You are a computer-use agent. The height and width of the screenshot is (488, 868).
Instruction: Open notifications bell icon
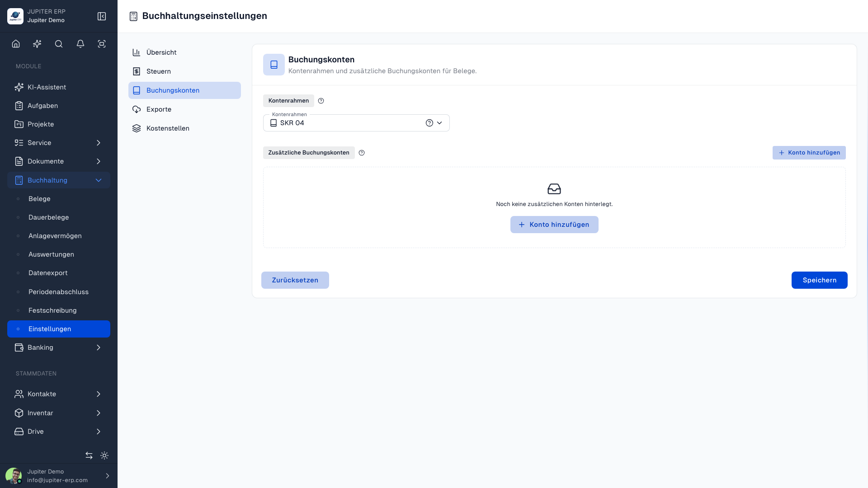point(80,44)
